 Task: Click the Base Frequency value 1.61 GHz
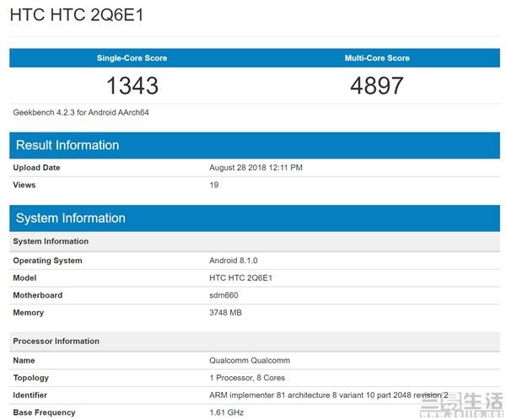click(226, 412)
